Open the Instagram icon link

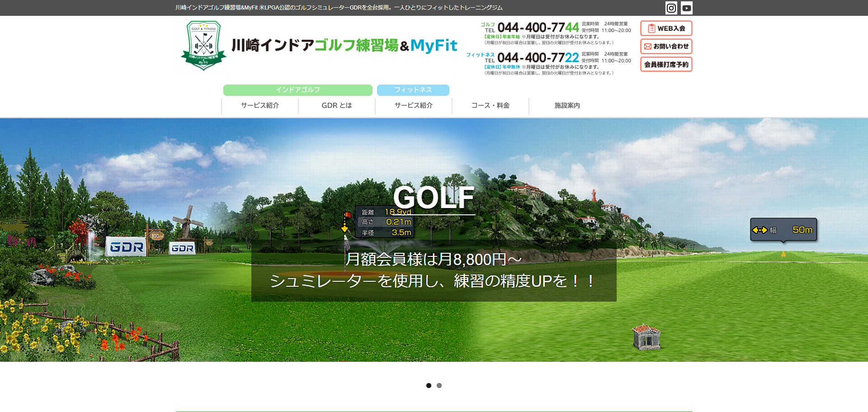pos(671,8)
